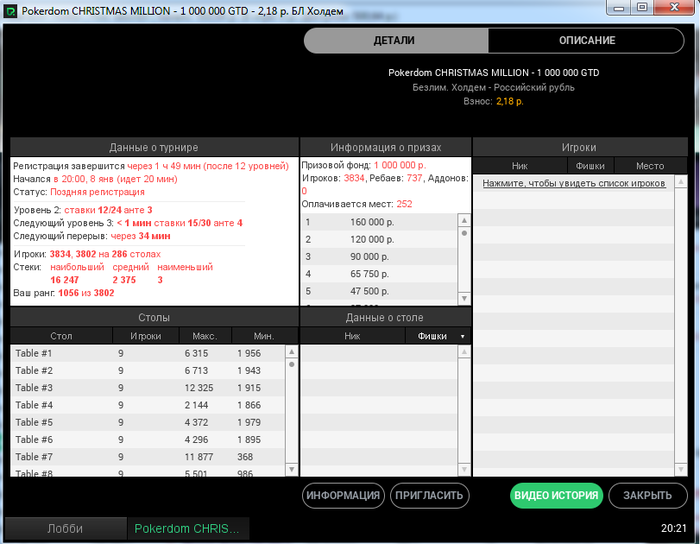Click the 90 000 р. third prize row
Screen dimensions: 700x544
click(x=379, y=257)
